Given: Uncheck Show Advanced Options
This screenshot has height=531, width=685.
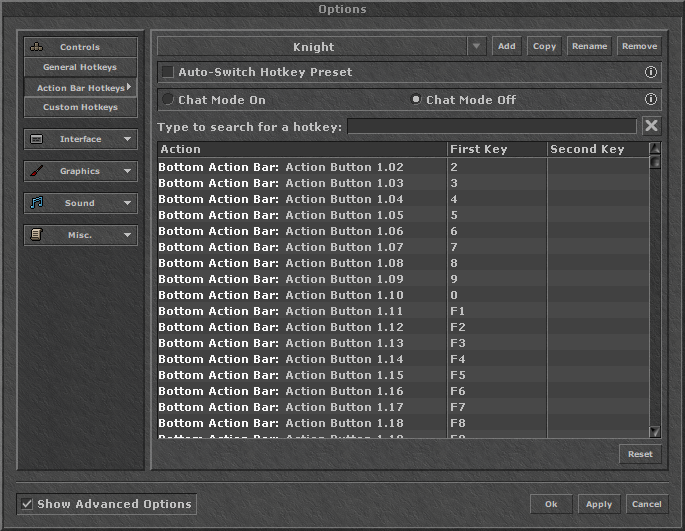Looking at the screenshot, I should click(27, 504).
